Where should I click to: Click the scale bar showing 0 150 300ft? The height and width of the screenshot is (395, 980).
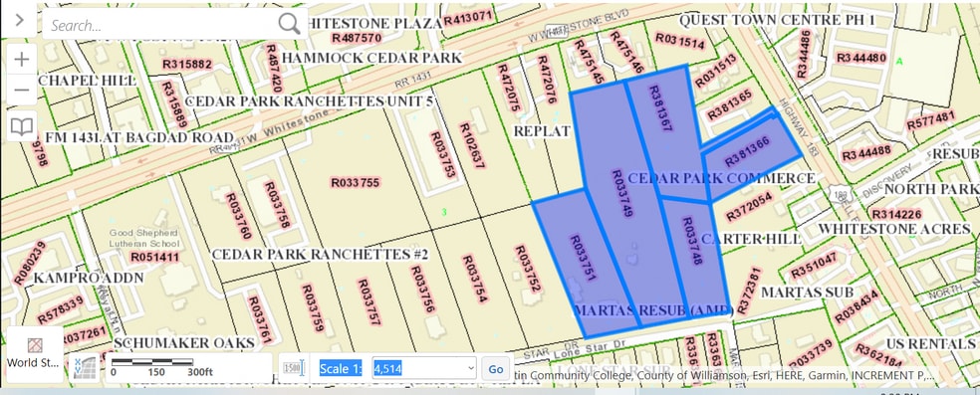[162, 367]
